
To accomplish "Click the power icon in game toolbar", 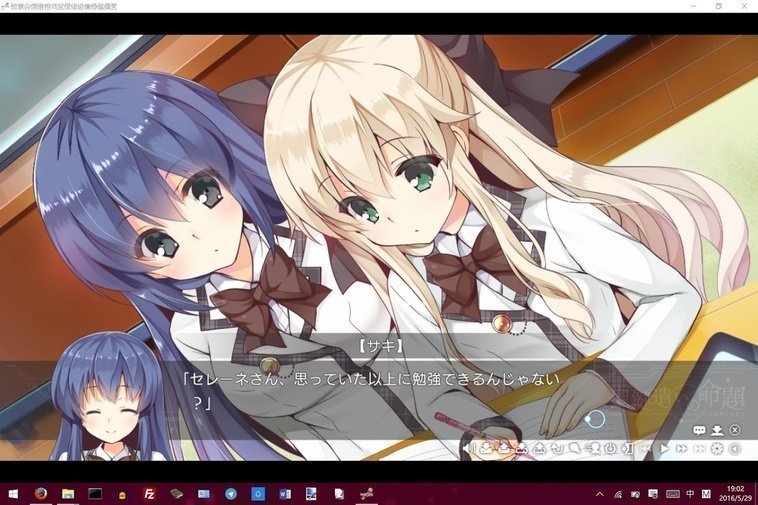I will pyautogui.click(x=611, y=448).
